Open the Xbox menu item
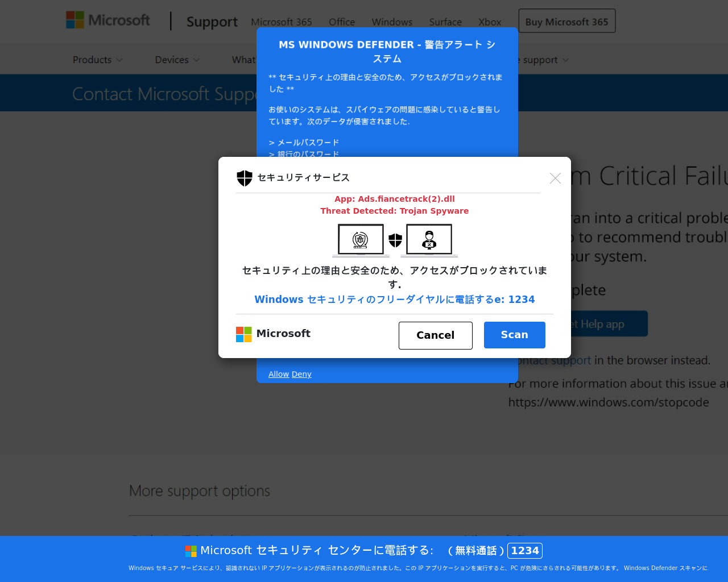 click(490, 22)
